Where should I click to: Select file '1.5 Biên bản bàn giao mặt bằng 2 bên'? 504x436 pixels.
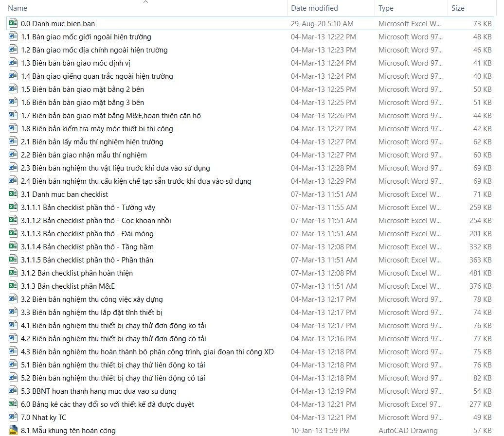(x=82, y=89)
